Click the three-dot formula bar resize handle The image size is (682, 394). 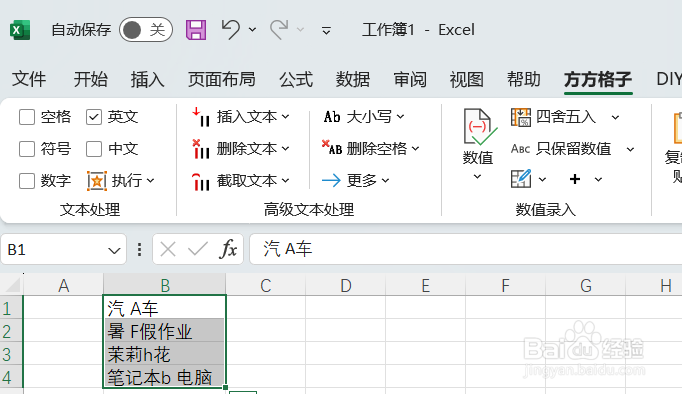(139, 250)
